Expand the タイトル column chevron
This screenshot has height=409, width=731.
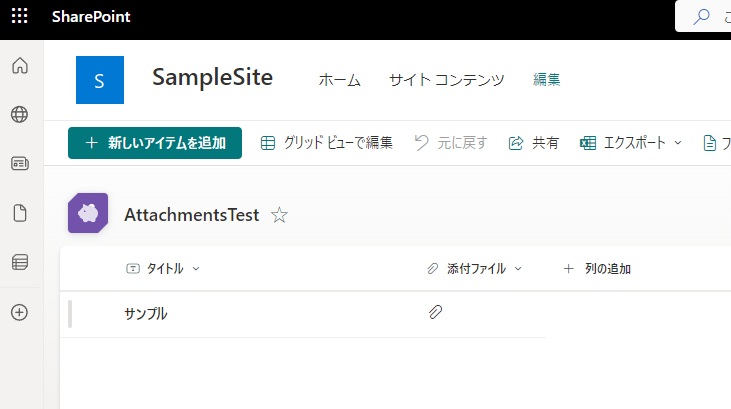click(196, 269)
